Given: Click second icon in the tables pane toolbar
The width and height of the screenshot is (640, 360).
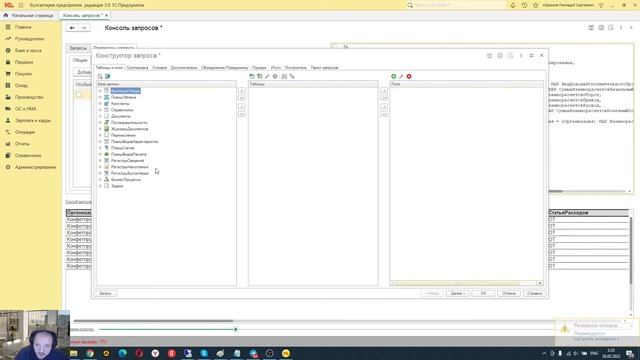Looking at the screenshot, I should pyautogui.click(x=260, y=76).
